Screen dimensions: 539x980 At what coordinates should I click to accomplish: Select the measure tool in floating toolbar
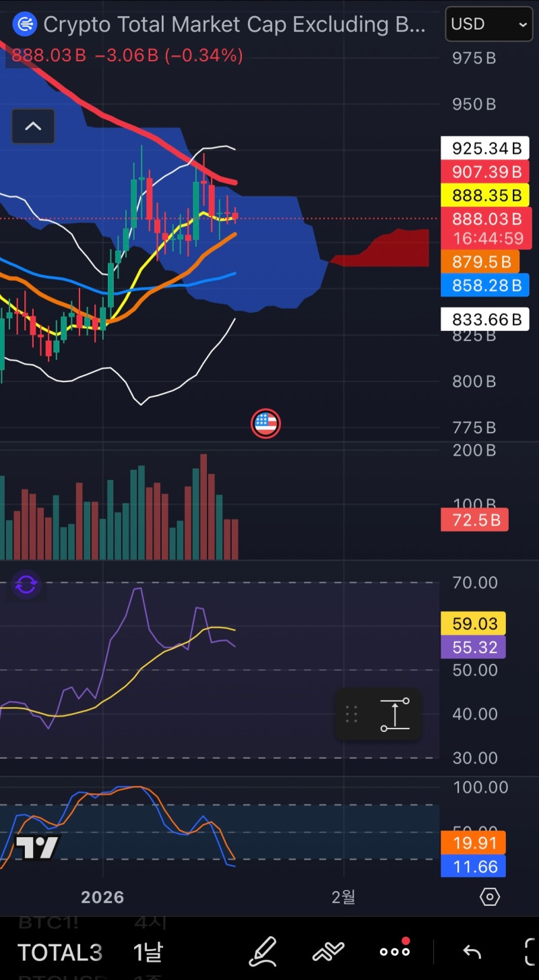point(395,714)
